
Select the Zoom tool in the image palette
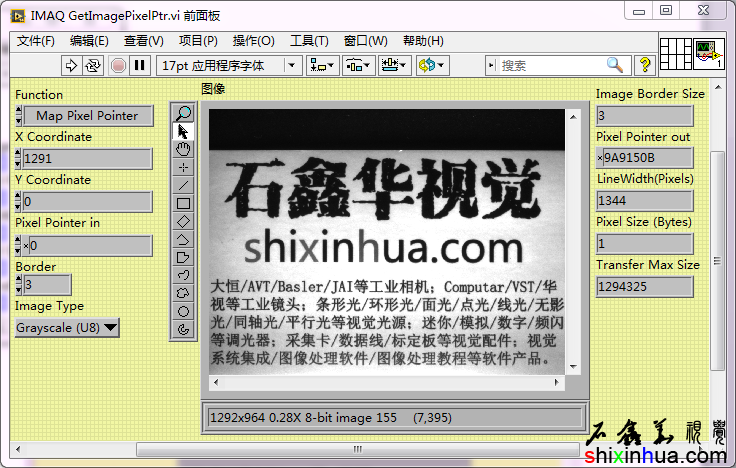point(183,113)
